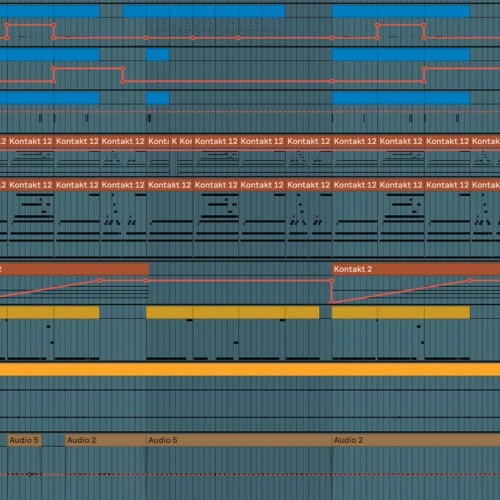The height and width of the screenshot is (500, 500).
Task: Select the Audio 2 clip following short Audio 5
Action: click(x=105, y=440)
